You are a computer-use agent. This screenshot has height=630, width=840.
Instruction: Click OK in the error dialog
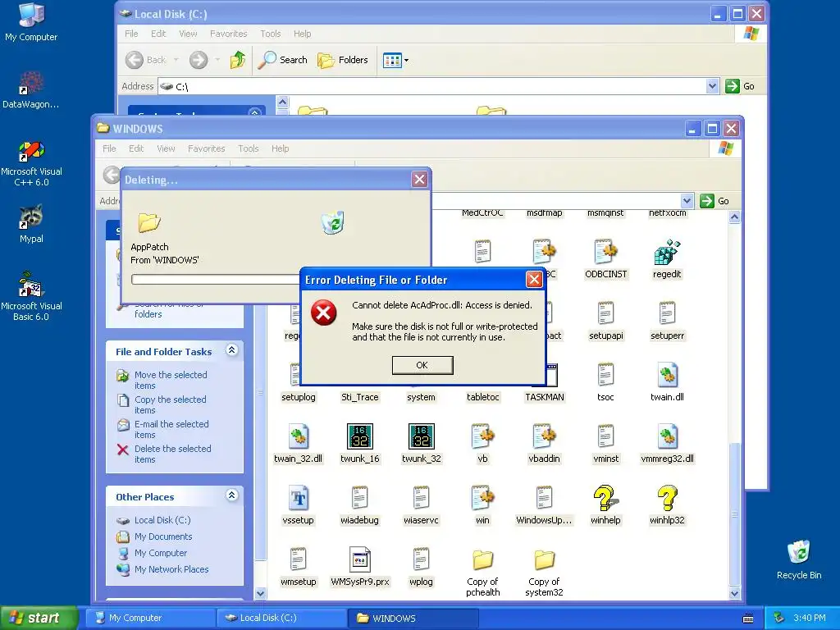pos(422,365)
